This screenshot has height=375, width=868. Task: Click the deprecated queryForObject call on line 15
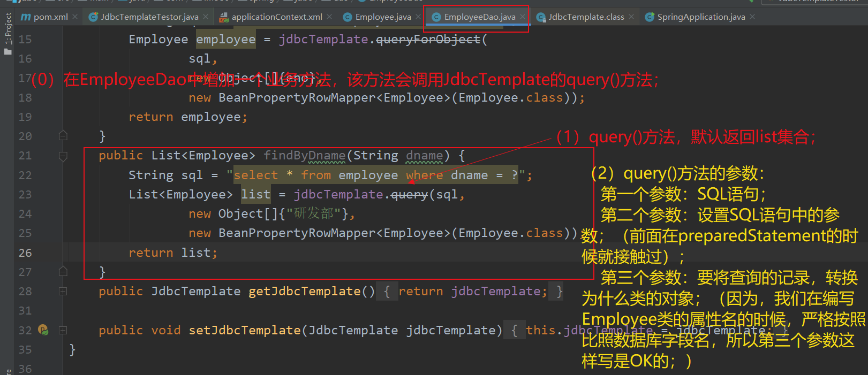[428, 40]
